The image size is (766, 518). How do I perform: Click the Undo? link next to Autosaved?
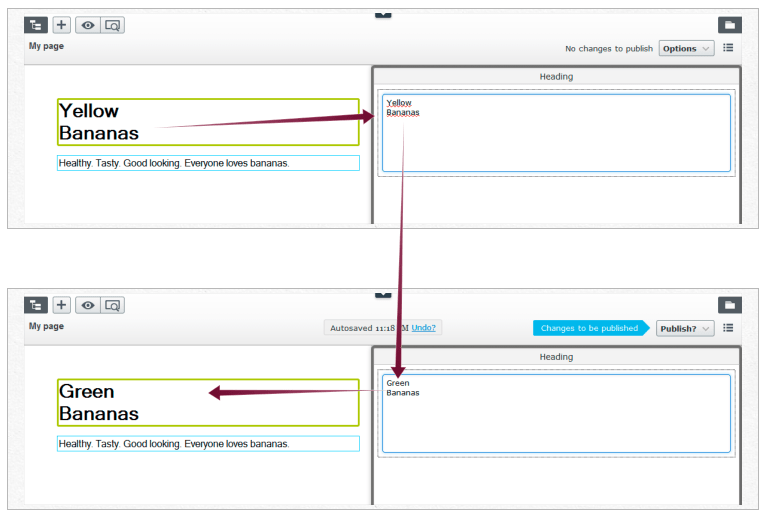tap(424, 328)
